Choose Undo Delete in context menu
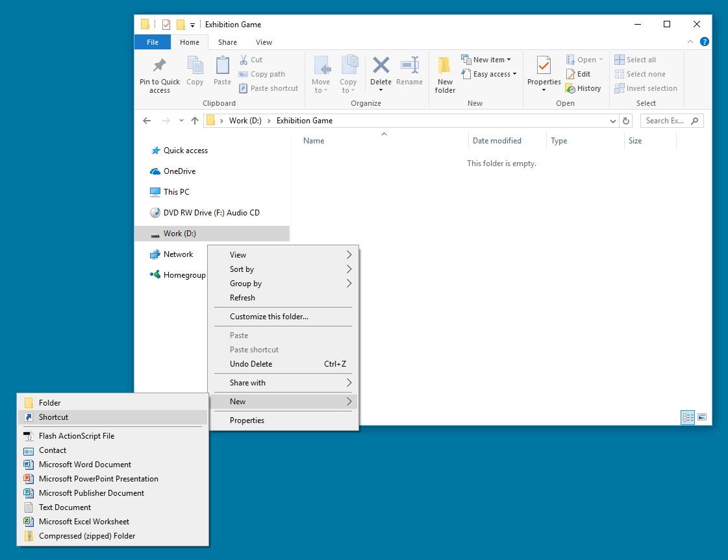Viewport: 728px width, 560px height. click(x=283, y=364)
